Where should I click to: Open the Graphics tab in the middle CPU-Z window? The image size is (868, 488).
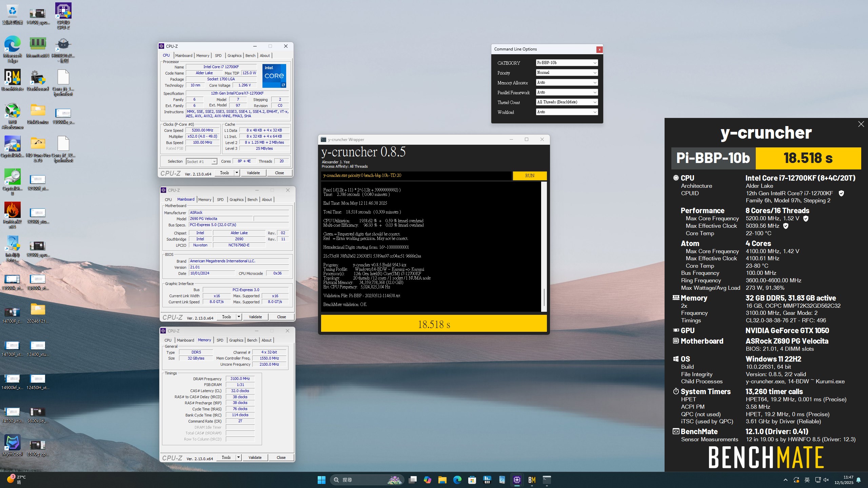pos(236,200)
